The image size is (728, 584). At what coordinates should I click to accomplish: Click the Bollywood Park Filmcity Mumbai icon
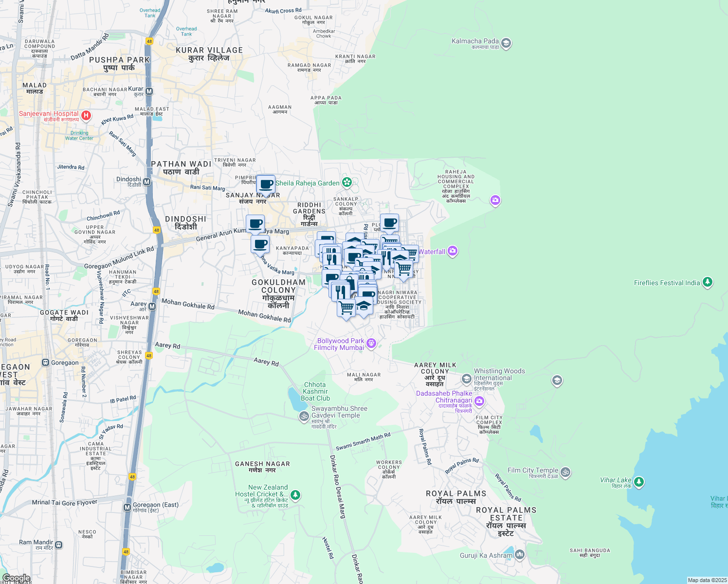coord(371,344)
